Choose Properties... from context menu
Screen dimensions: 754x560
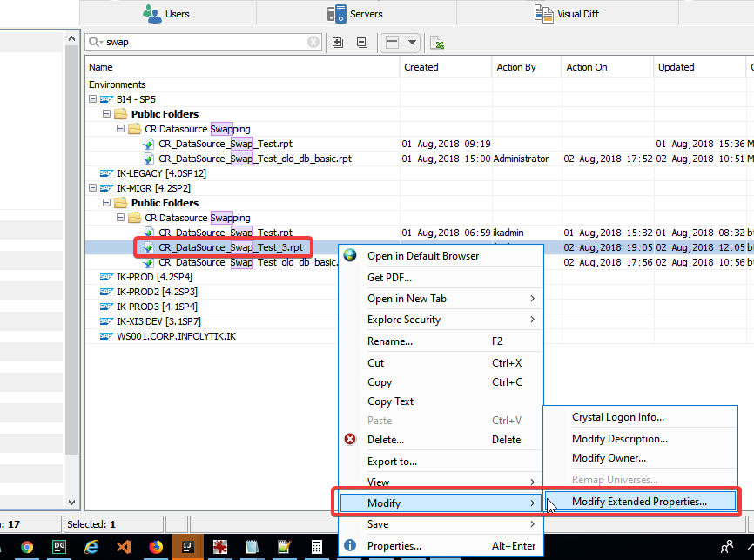point(441,545)
